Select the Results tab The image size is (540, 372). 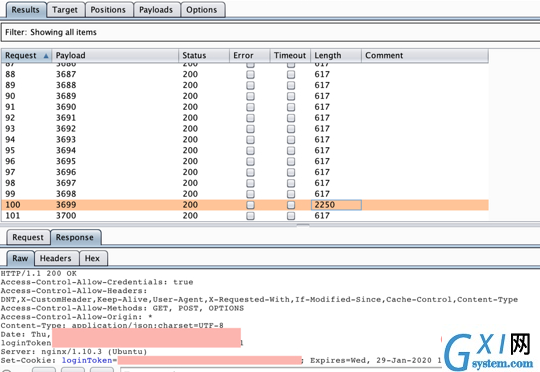[x=25, y=10]
